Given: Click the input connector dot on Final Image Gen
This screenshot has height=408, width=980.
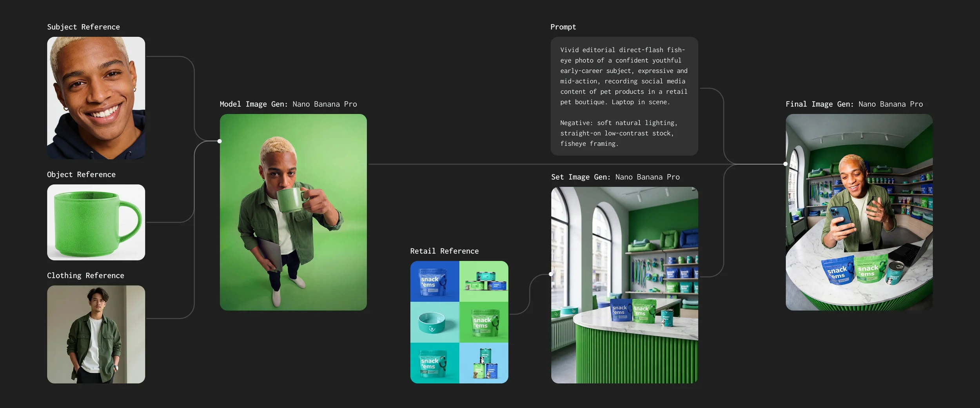Looking at the screenshot, I should [x=785, y=164].
